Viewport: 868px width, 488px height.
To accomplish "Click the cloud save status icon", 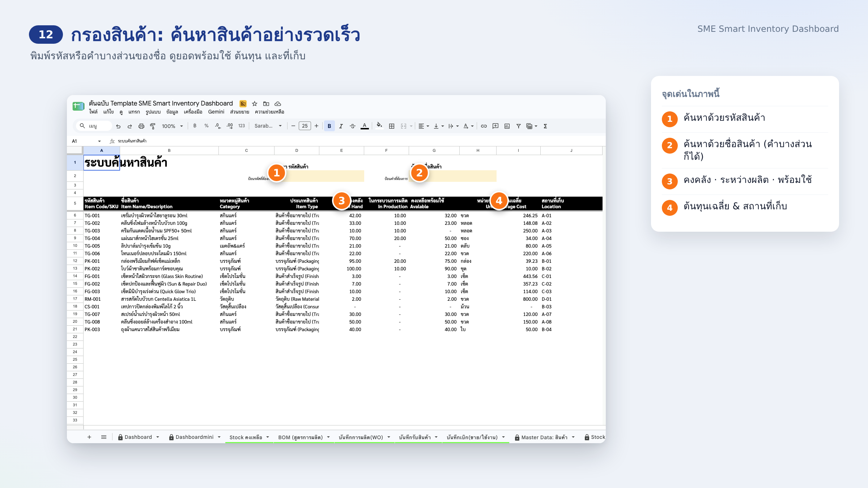I will click(278, 104).
